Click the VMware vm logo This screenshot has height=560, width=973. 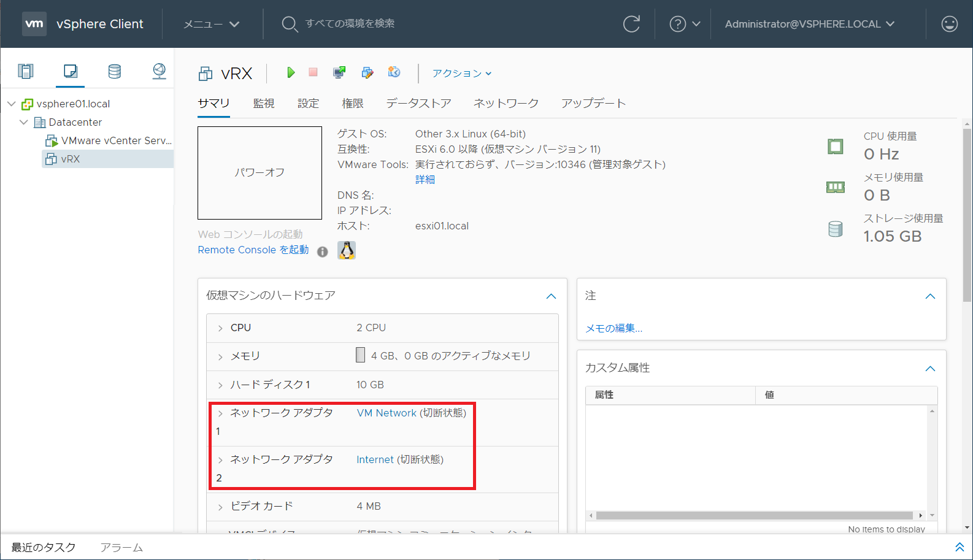(x=34, y=24)
